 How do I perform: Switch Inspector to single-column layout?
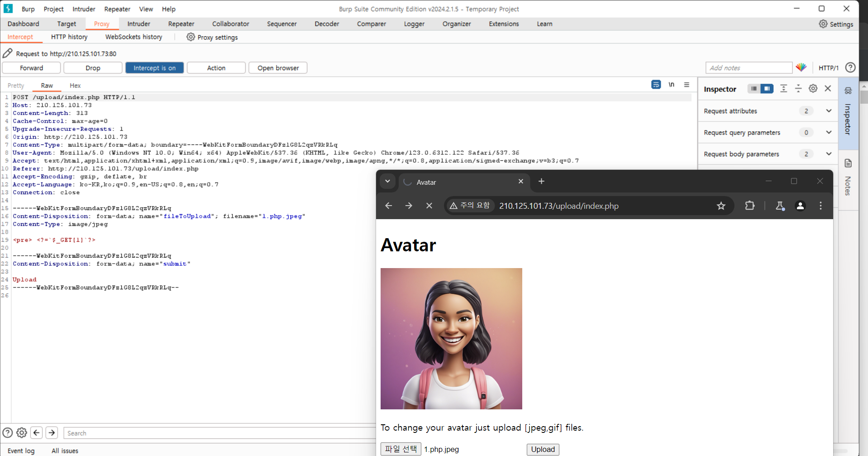pos(754,89)
